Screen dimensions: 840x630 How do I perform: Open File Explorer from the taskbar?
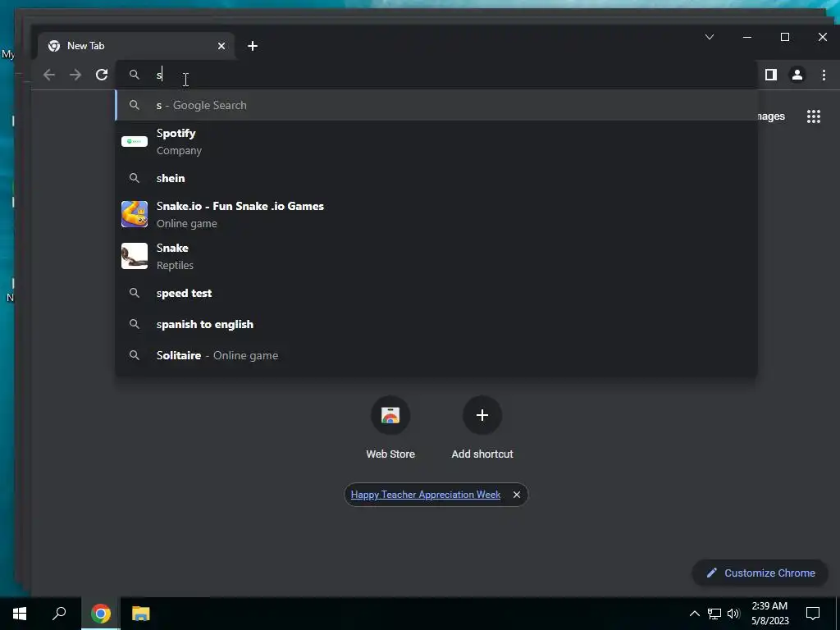point(140,614)
